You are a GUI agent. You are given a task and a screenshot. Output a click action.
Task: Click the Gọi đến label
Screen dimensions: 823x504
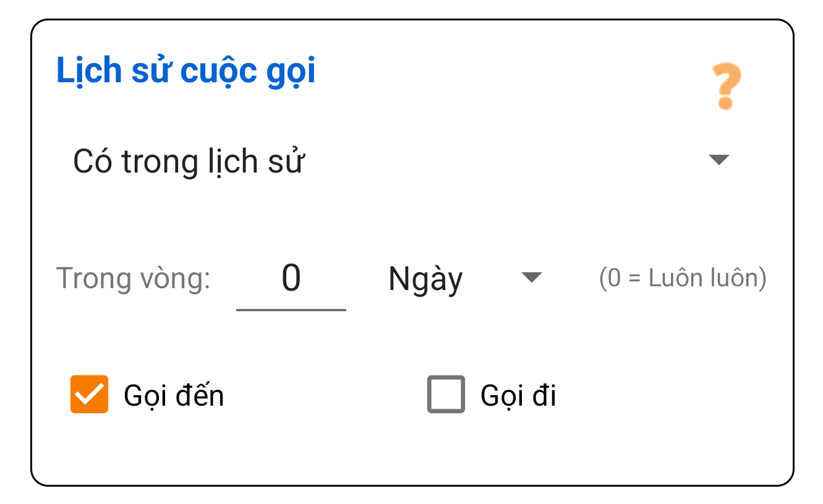[174, 395]
